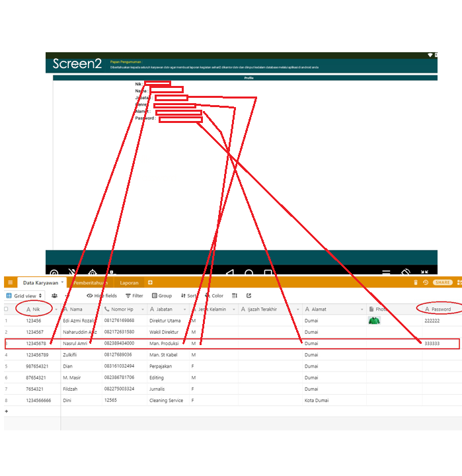Viewport: 462px width, 476px height.
Task: Tap the Android back triangle button
Action: (230, 272)
